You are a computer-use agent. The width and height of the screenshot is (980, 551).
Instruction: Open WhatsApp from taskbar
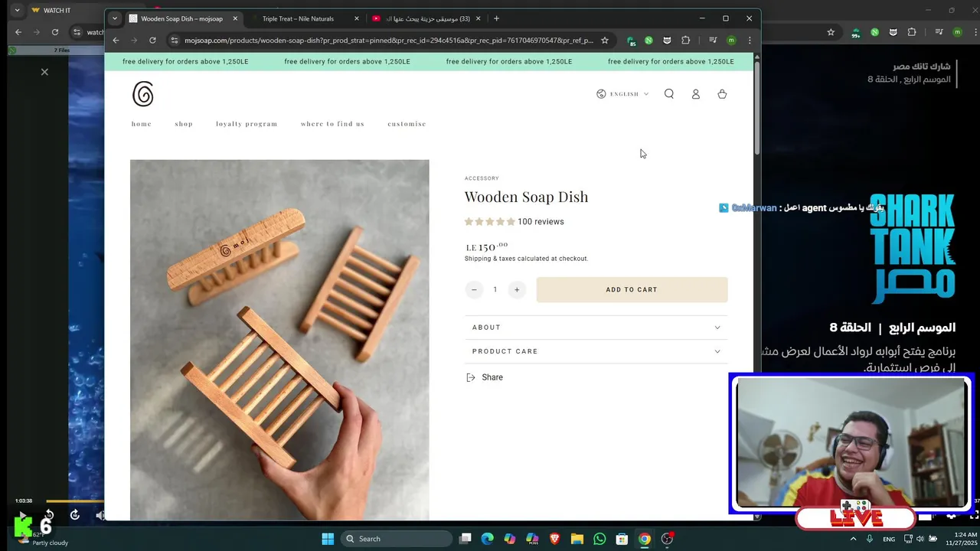[599, 539]
